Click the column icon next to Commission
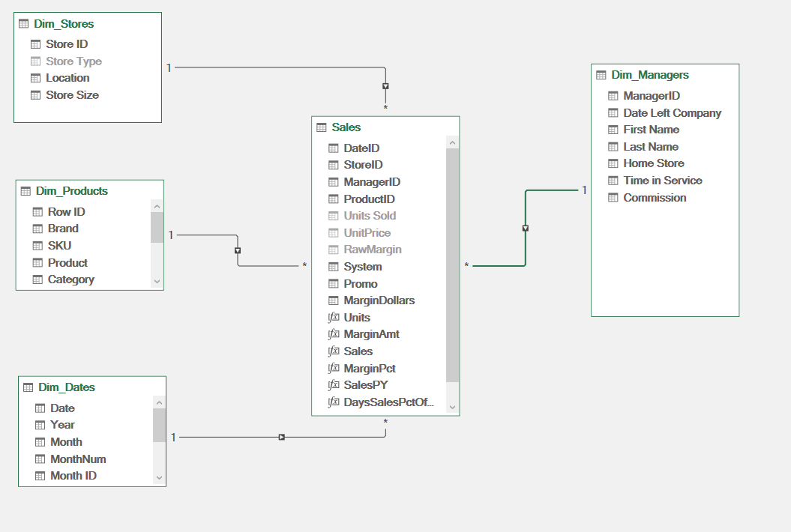Viewport: 791px width, 532px height. coord(613,198)
